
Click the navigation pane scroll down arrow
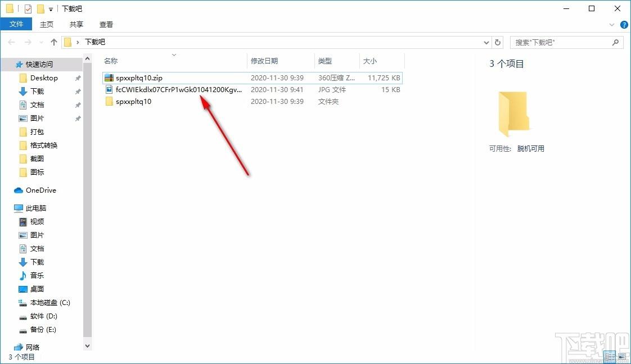click(87, 346)
